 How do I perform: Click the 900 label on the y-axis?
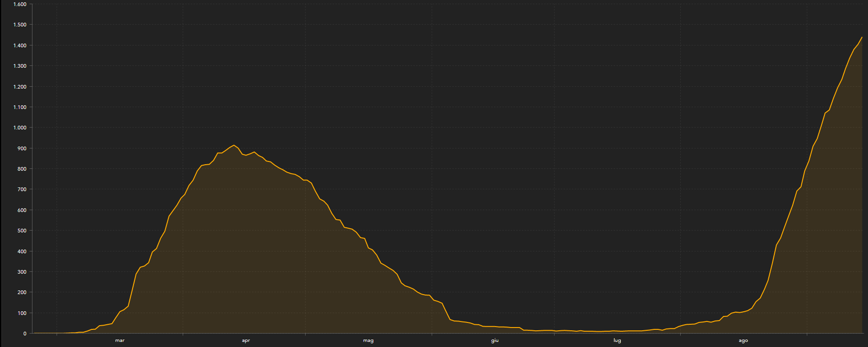[x=22, y=148]
